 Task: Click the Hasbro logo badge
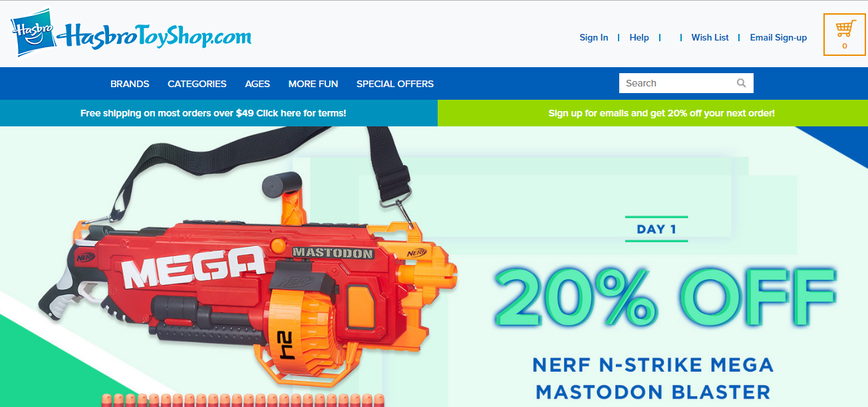[33, 33]
